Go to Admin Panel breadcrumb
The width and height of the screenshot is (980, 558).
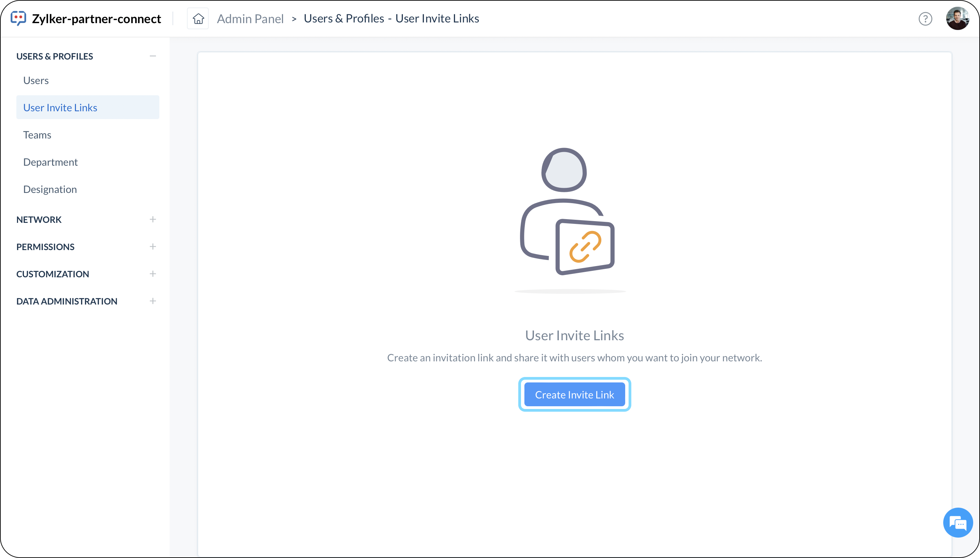[x=250, y=19]
